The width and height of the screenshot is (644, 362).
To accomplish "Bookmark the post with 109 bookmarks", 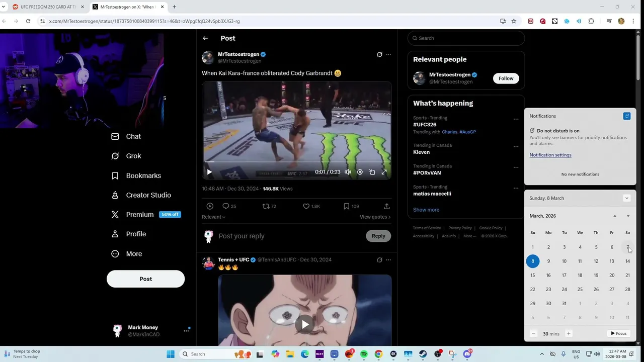I will [346, 206].
